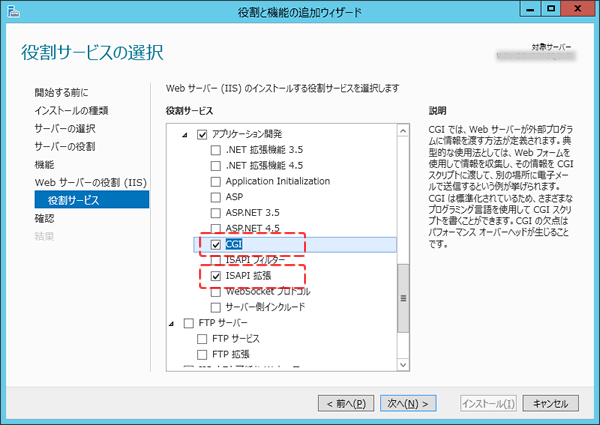This screenshot has height=425, width=600.
Task: Check the .NET 拡張機能 3.5 checkbox
Action: pyautogui.click(x=215, y=150)
